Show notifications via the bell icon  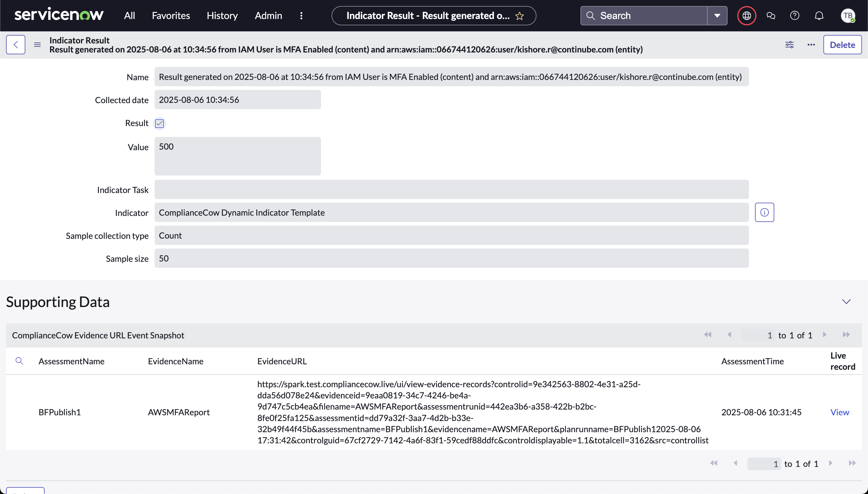[819, 16]
